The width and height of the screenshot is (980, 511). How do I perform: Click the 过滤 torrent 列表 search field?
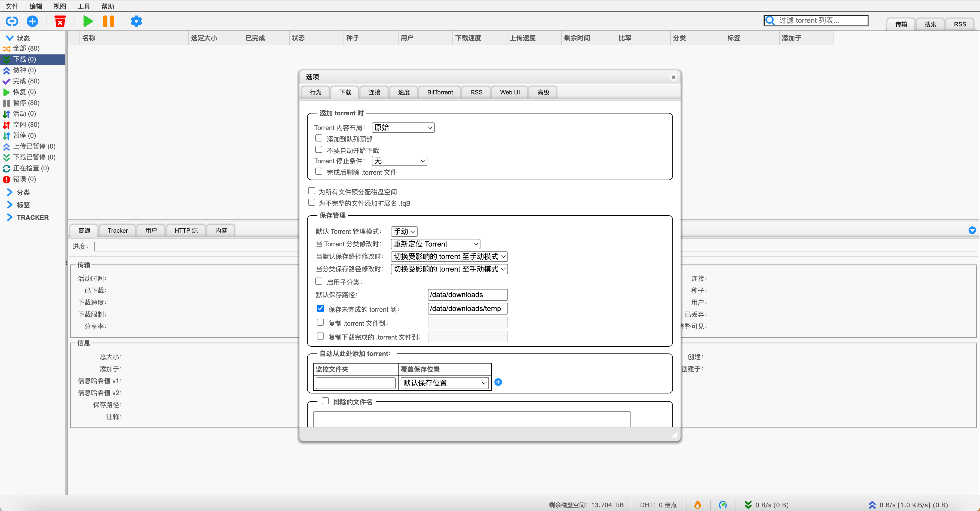[816, 20]
